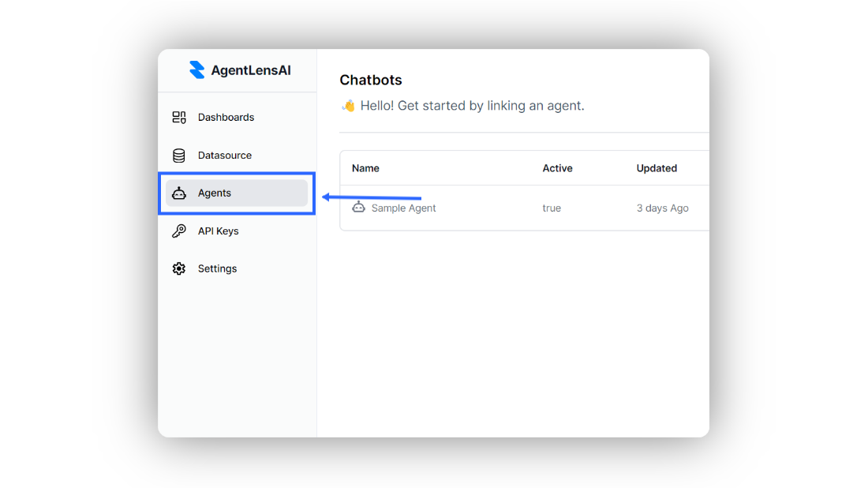The height and width of the screenshot is (488, 868).
Task: Sort by the Name column header
Action: pos(365,168)
